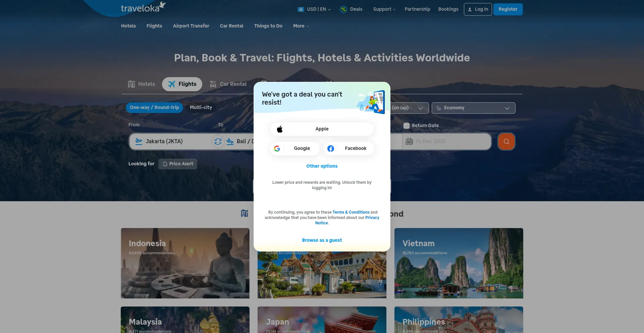The width and height of the screenshot is (644, 333).
Task: Sign in with the Apple logo option
Action: [x=280, y=129]
